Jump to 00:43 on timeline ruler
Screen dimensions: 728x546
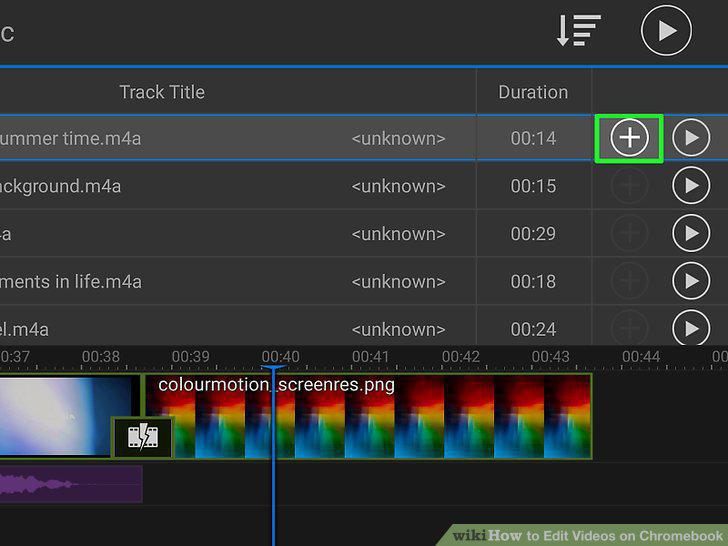click(550, 357)
